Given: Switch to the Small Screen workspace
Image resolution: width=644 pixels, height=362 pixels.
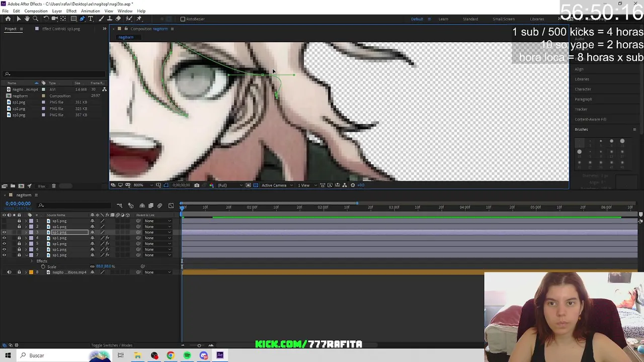Looking at the screenshot, I should [x=504, y=19].
